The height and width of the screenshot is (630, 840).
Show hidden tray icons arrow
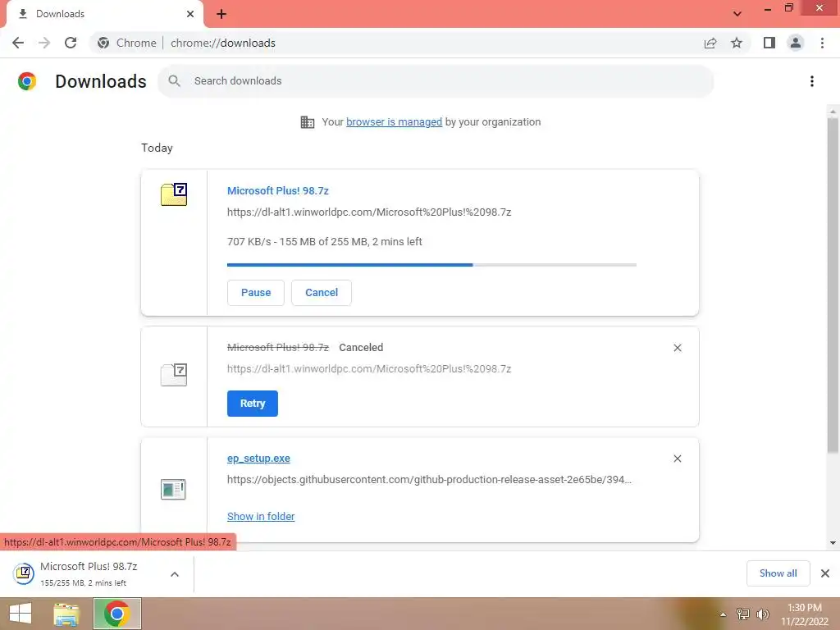click(723, 614)
